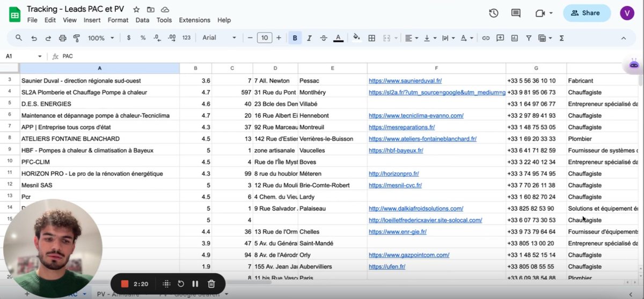Expand the meeting camera dropdown arrow
The image size is (644, 299).
click(551, 13)
